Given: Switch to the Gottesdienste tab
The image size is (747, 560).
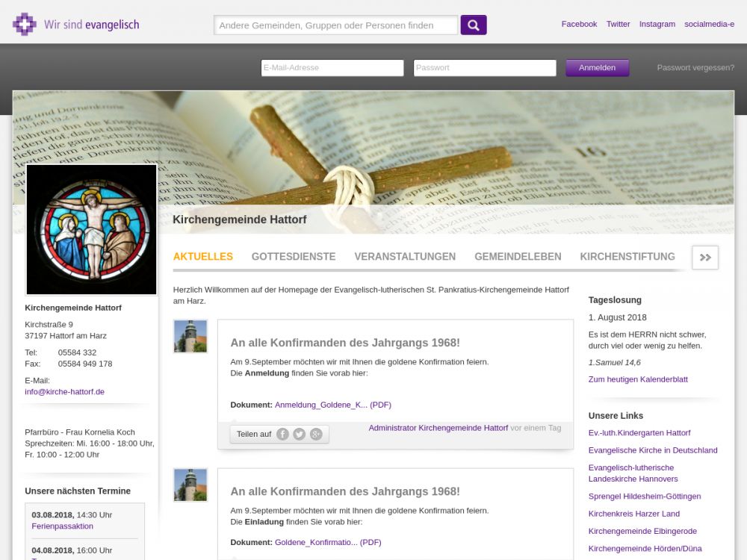Looking at the screenshot, I should click(294, 256).
